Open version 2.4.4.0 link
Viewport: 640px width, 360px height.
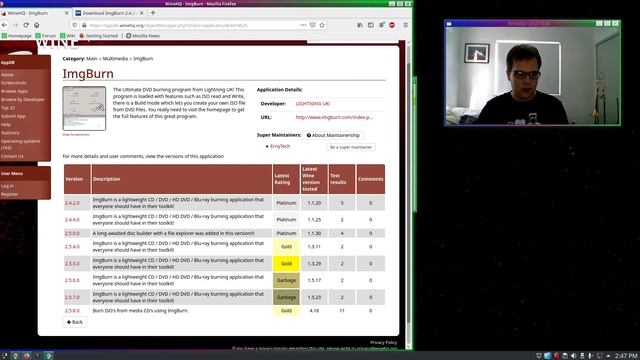(x=72, y=220)
